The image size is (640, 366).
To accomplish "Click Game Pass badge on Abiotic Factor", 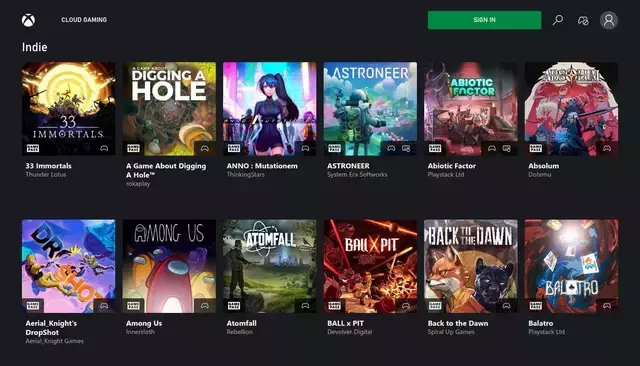I will point(435,148).
